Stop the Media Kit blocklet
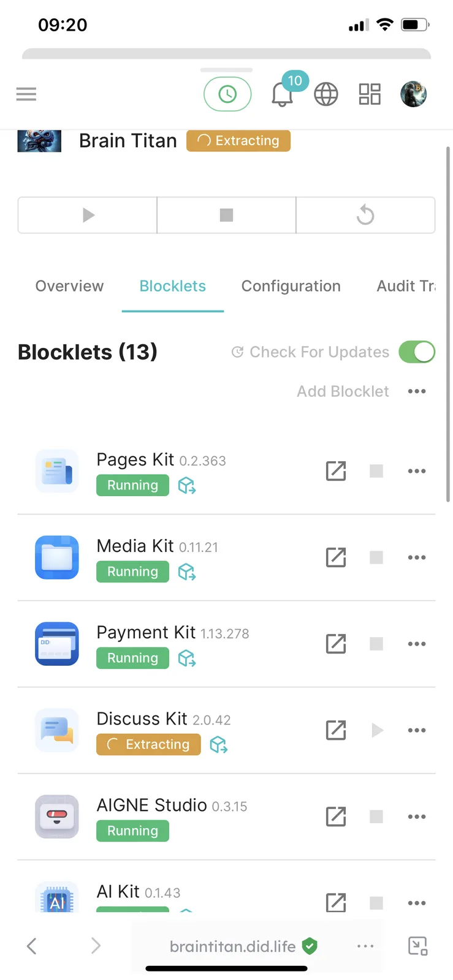The image size is (453, 980). [x=376, y=557]
